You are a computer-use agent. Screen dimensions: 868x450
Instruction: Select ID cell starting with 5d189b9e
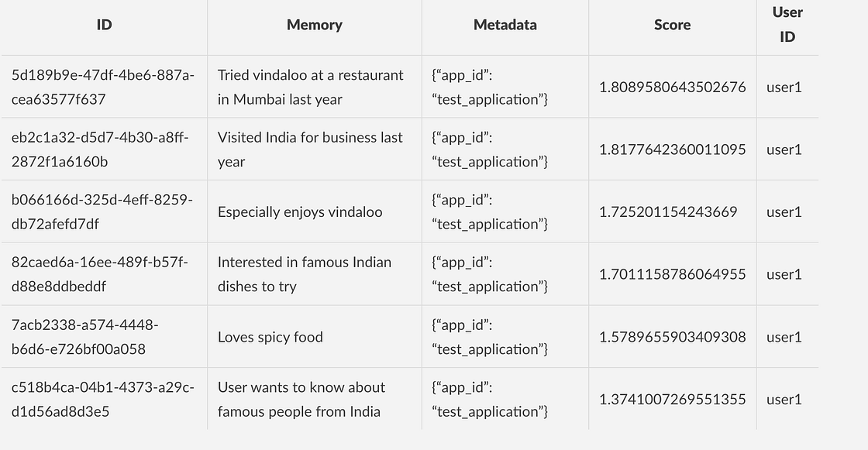coord(104,87)
